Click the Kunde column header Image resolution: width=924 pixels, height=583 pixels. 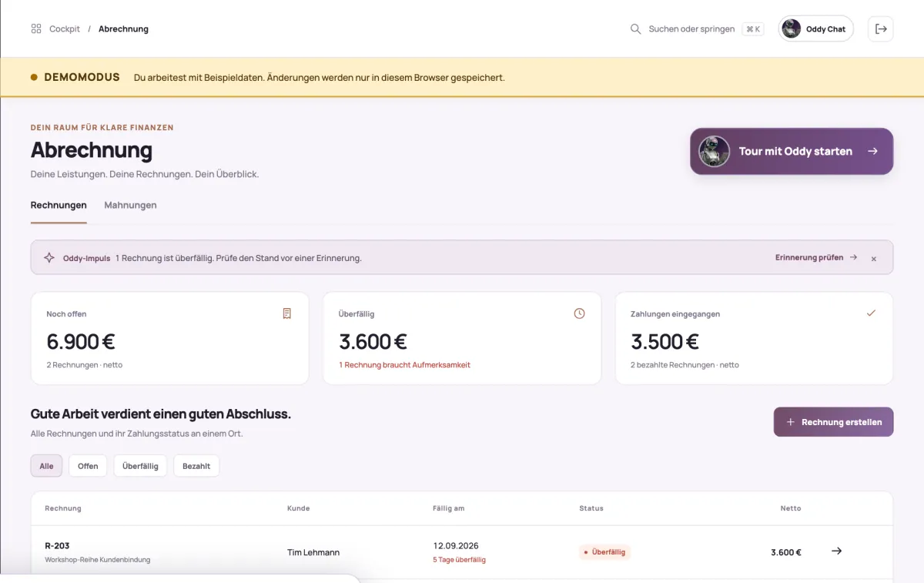tap(299, 508)
